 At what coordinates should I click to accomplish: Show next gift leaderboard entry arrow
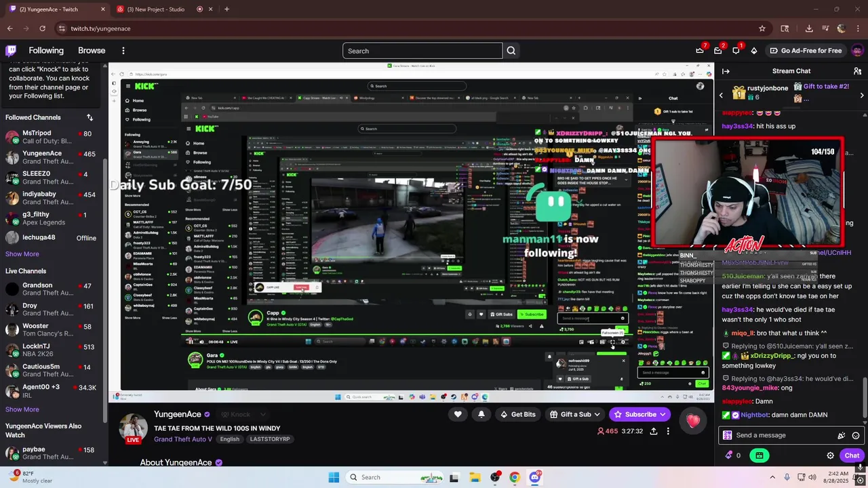[862, 96]
